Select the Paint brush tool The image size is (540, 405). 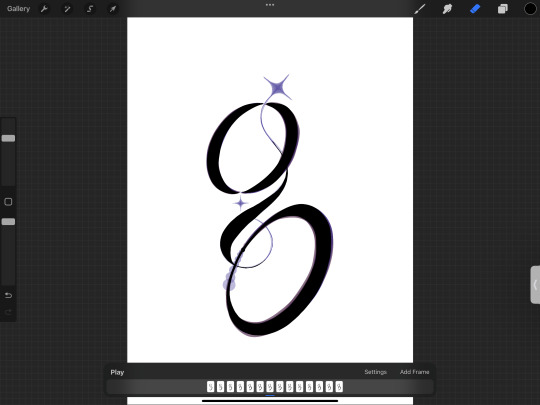[x=419, y=9]
